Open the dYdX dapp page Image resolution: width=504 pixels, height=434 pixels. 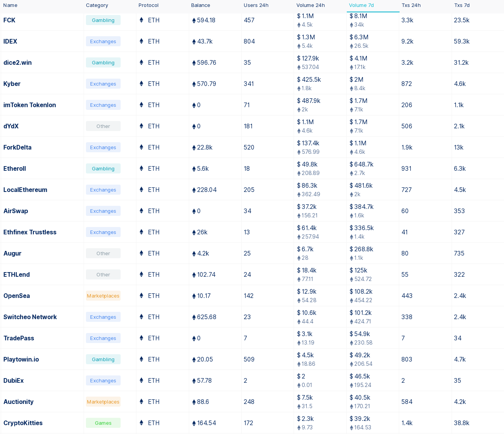(x=11, y=126)
